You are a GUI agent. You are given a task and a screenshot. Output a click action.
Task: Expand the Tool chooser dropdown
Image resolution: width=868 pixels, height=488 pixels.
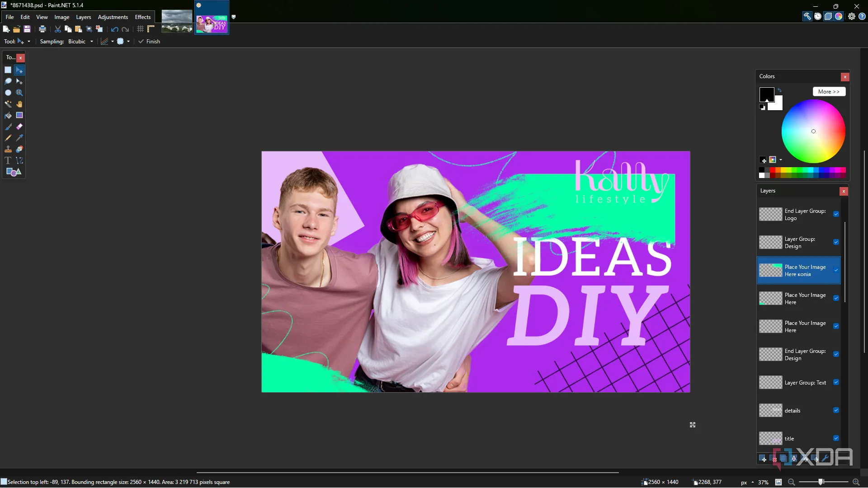pos(28,42)
